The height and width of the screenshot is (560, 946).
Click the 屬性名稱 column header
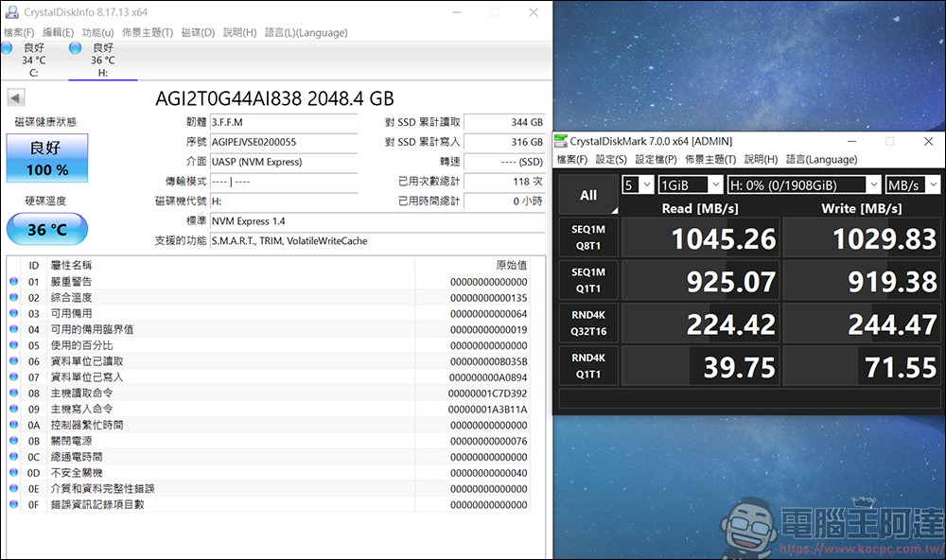(71, 265)
